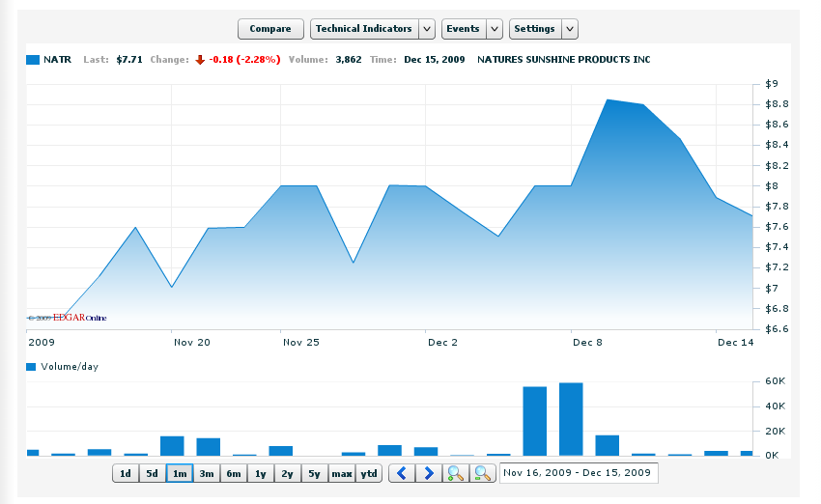Click the 40K volume axis label
This screenshot has width=821, height=504.
point(776,406)
